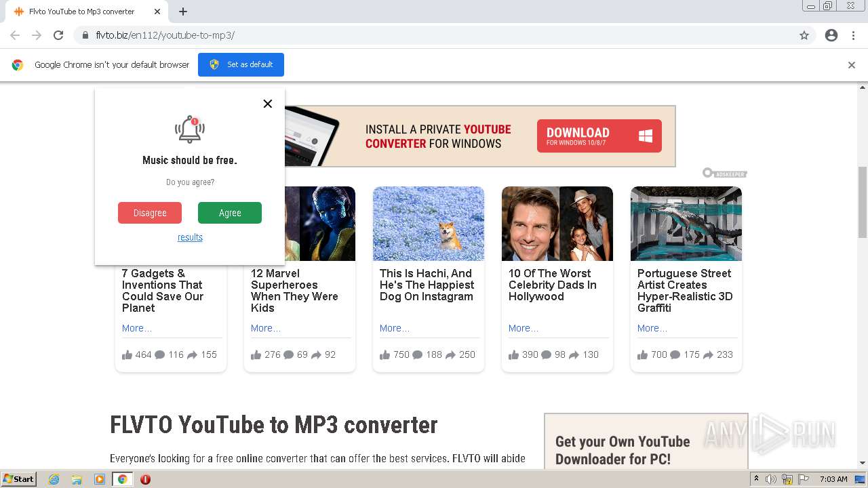Click Chrome icon in taskbar
The image size is (868, 488).
pos(123,479)
